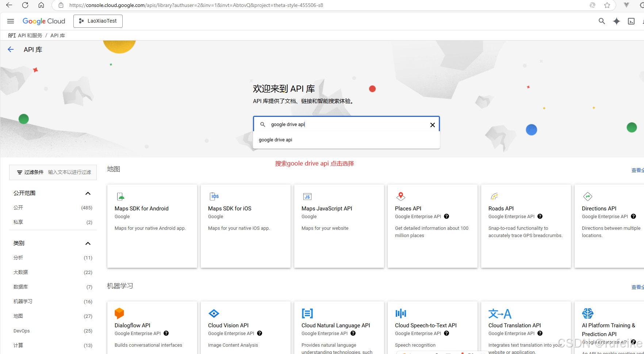Open the Dialogflow API title
Viewport: 644px width, 354px height.
coord(133,326)
